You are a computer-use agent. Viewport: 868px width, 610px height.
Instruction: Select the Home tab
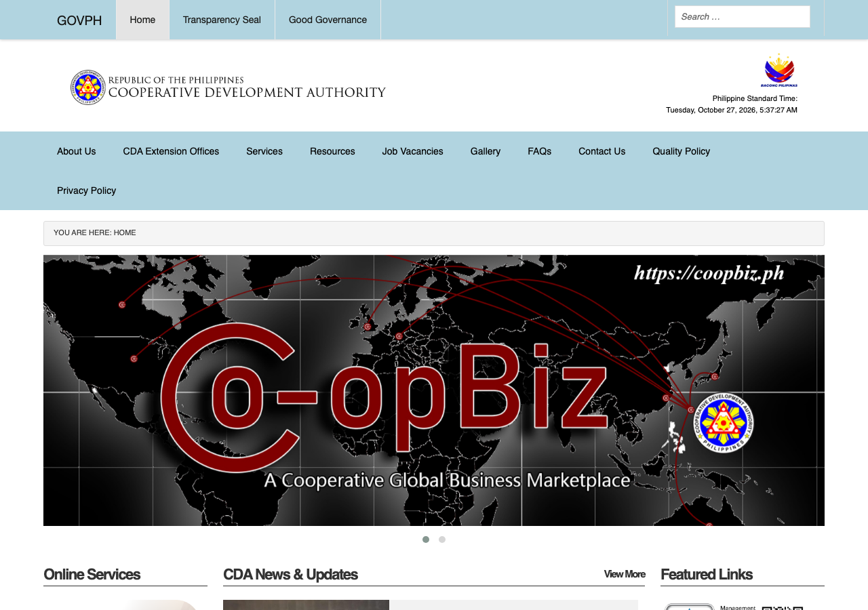[x=142, y=20]
